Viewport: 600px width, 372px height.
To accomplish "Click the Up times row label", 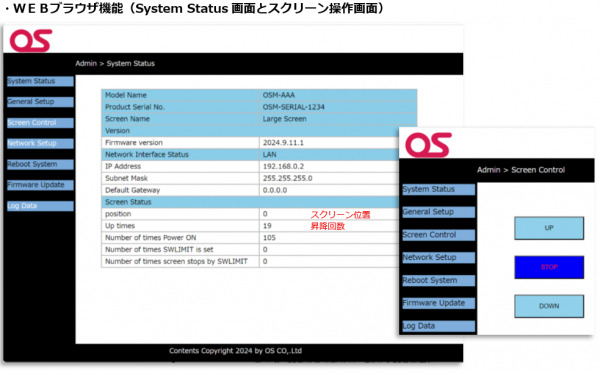I will (x=120, y=226).
